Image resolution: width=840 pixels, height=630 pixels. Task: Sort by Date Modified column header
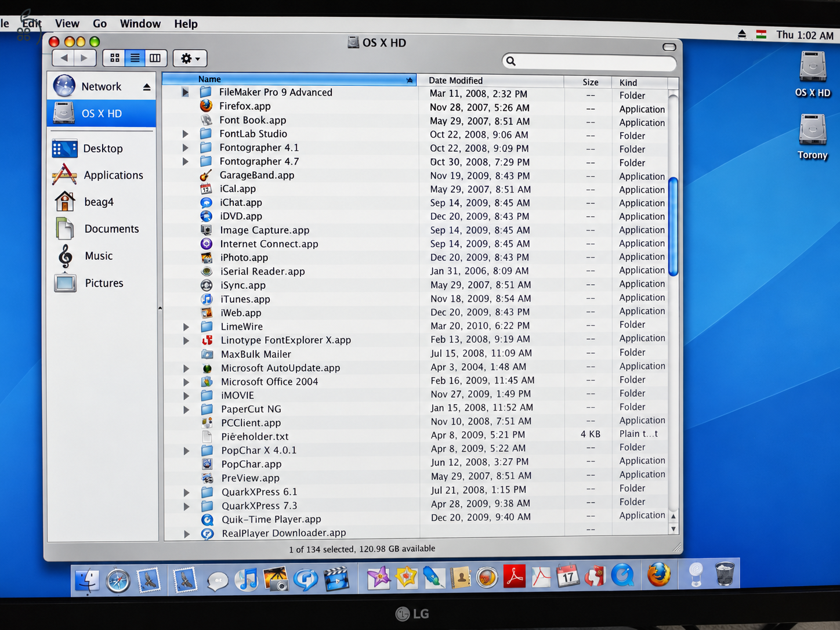(x=491, y=81)
